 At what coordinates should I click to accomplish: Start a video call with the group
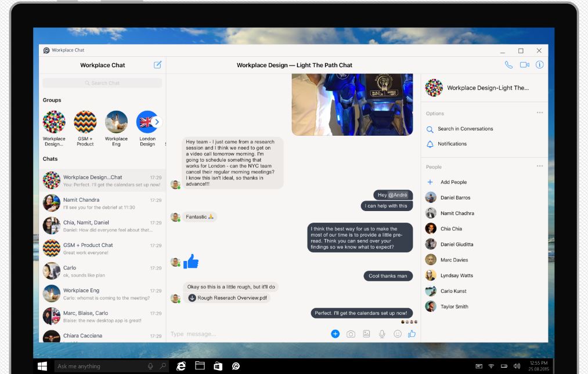524,64
